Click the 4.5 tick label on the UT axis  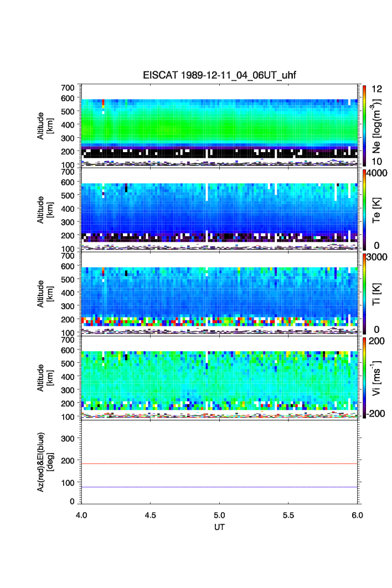[151, 514]
